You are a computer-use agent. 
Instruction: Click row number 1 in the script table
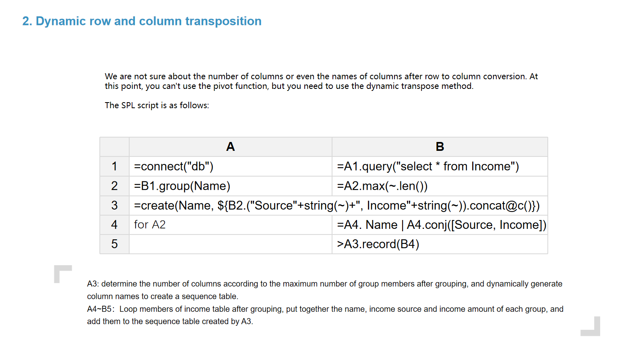(x=114, y=166)
